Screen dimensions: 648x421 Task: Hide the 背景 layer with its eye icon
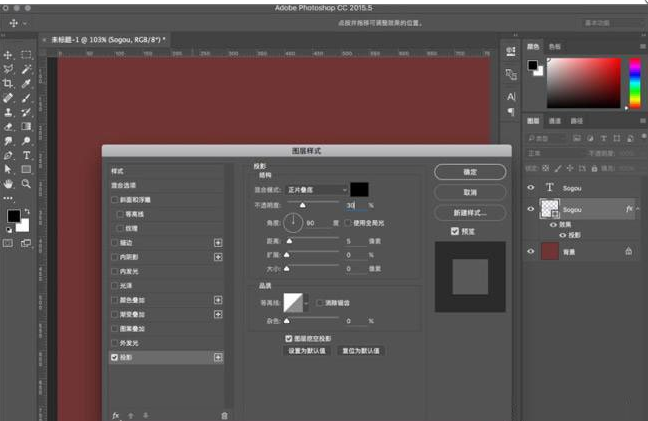pos(531,252)
